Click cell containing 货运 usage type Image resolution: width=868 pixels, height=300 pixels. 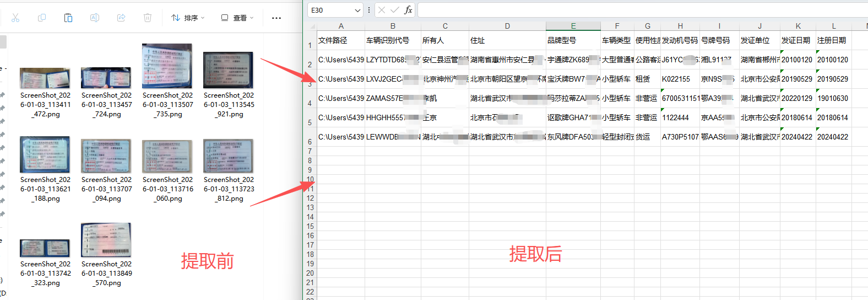pos(648,137)
